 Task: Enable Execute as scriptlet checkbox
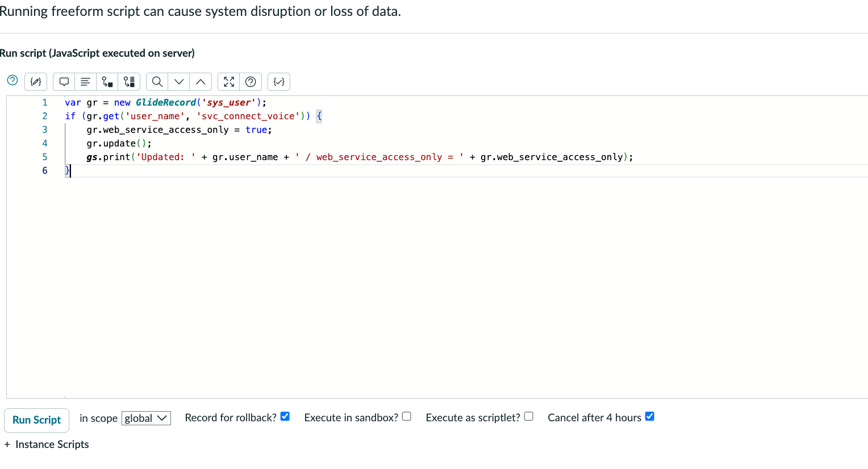point(529,416)
